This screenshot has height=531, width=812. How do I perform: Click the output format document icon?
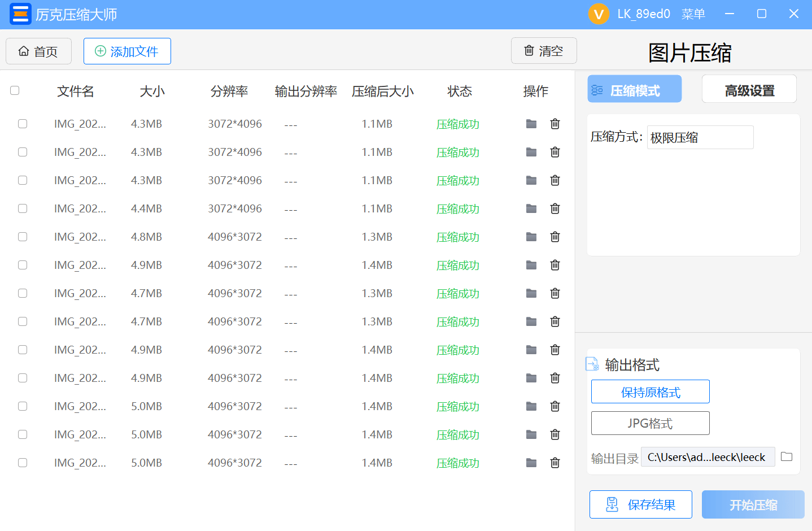tap(592, 364)
